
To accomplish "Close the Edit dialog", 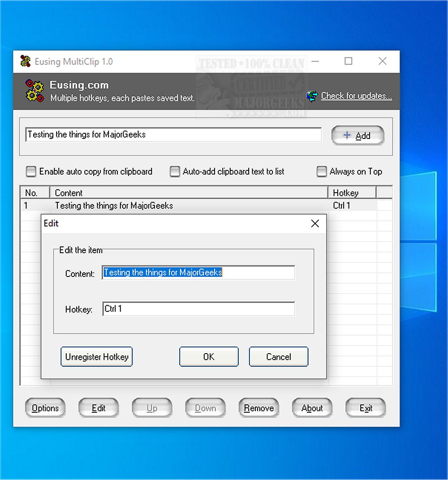I will pyautogui.click(x=315, y=224).
